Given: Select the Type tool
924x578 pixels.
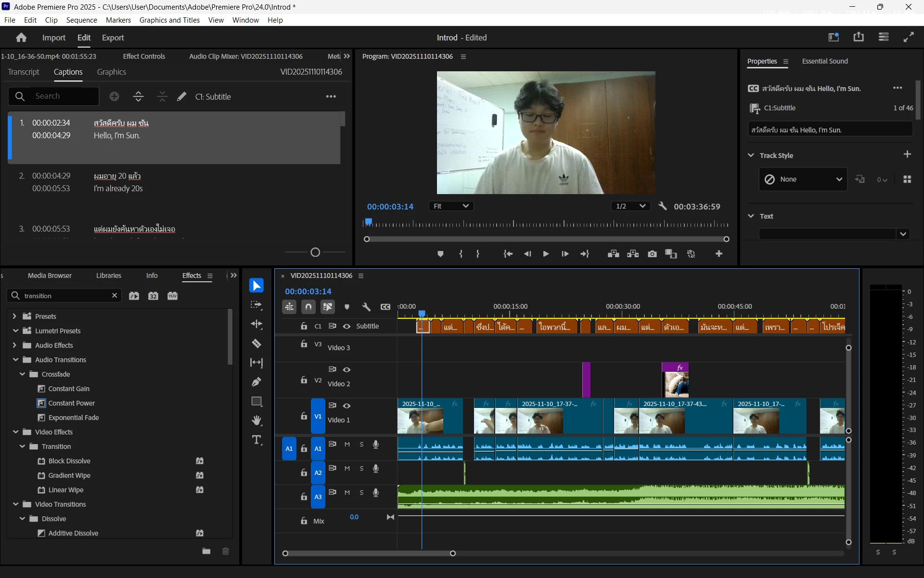Looking at the screenshot, I should pyautogui.click(x=257, y=440).
